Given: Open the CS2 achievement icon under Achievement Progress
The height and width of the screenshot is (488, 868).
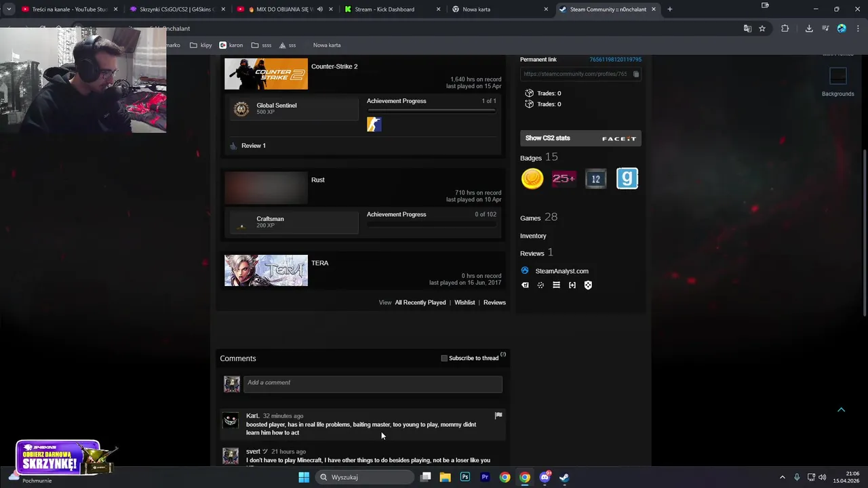Looking at the screenshot, I should pos(374,124).
